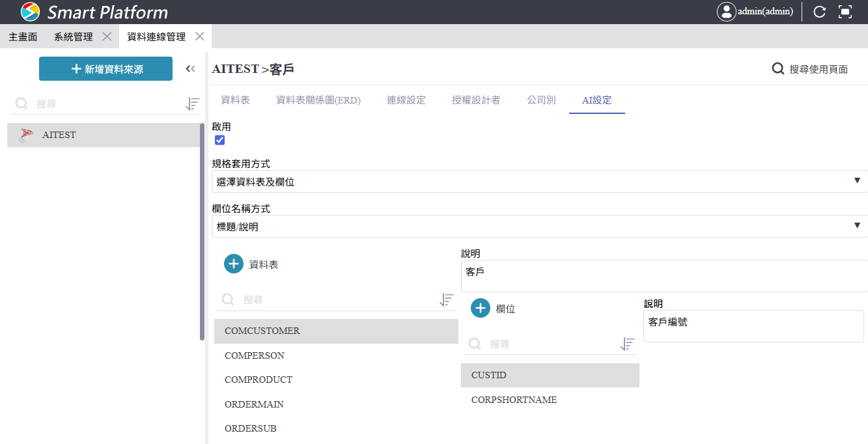Switch to the 公司別 tab
The image size is (868, 444).
click(540, 101)
